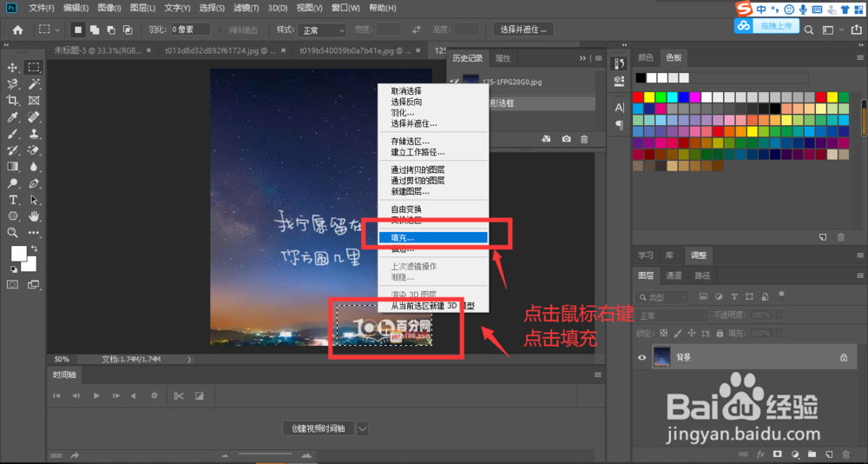Open the Edit Toolbar three-dots icon
Image resolution: width=868 pixels, height=464 pixels.
(x=34, y=233)
